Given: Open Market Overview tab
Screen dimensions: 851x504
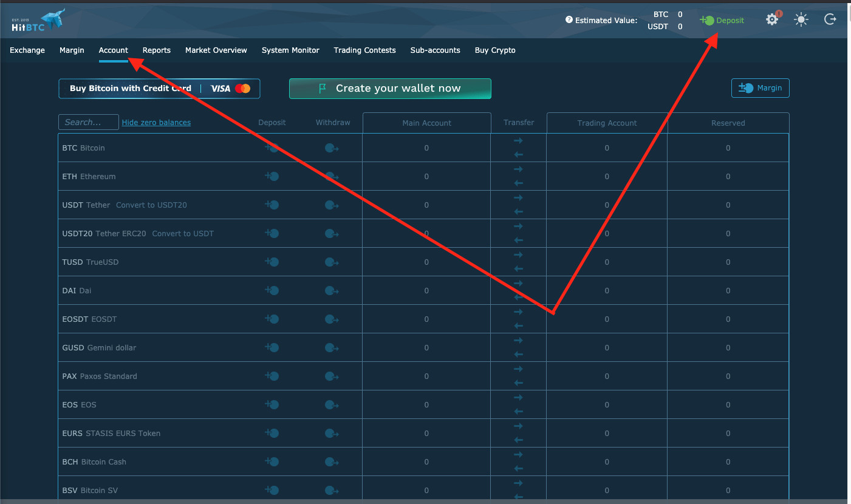Looking at the screenshot, I should [x=216, y=50].
